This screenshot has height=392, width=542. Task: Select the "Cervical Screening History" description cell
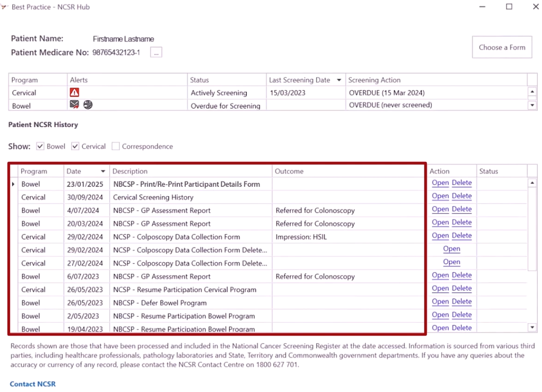click(x=191, y=197)
